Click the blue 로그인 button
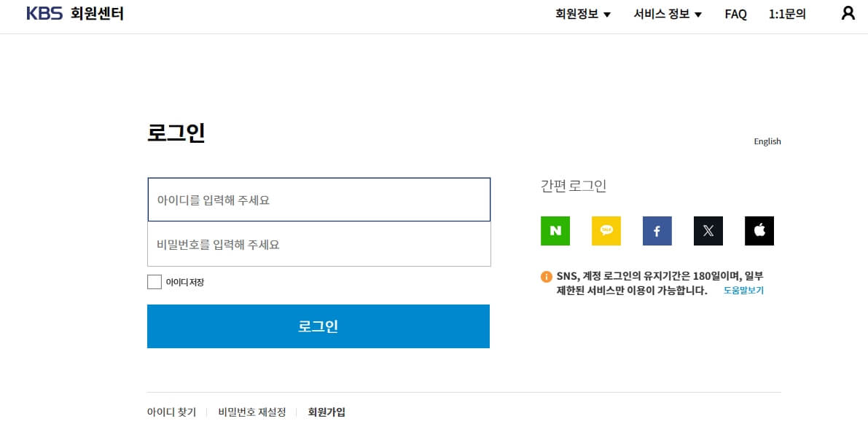Screen dimensions: 868x432 click(x=318, y=326)
